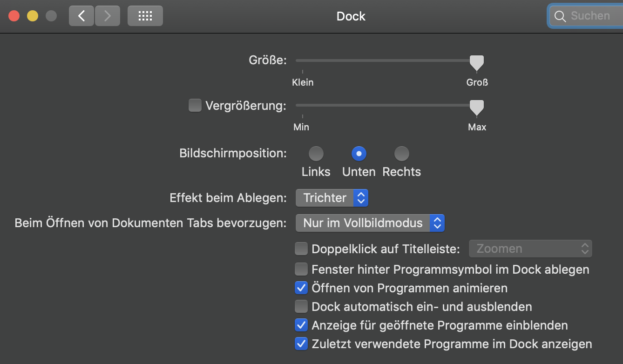Click the yellow minimize window button
This screenshot has width=623, height=364.
[x=33, y=16]
